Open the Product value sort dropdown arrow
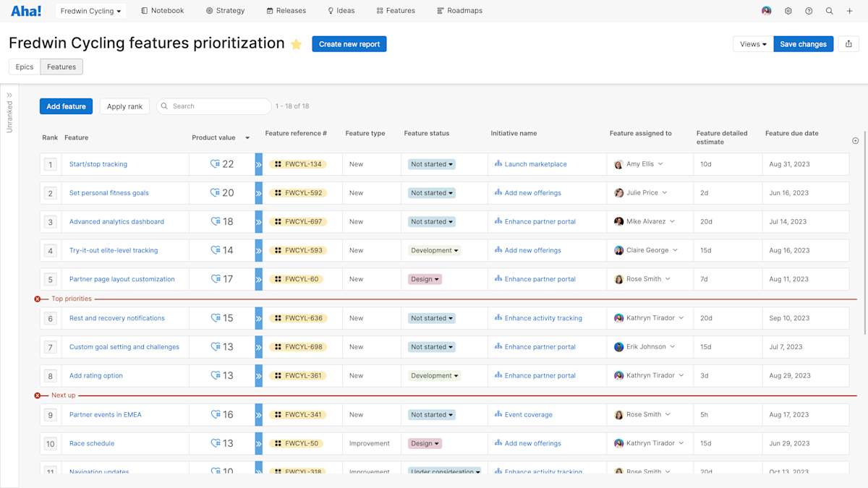The image size is (868, 488). [x=247, y=138]
